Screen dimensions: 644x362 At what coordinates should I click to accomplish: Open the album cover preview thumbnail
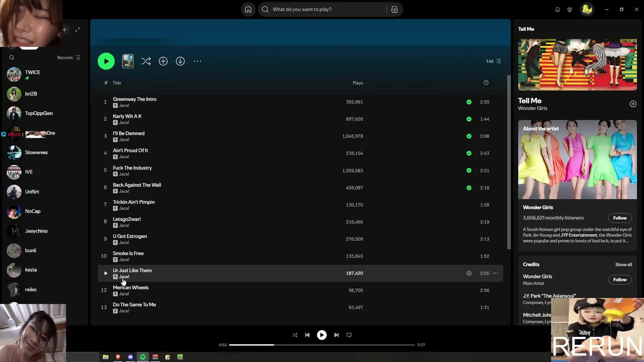pyautogui.click(x=128, y=61)
